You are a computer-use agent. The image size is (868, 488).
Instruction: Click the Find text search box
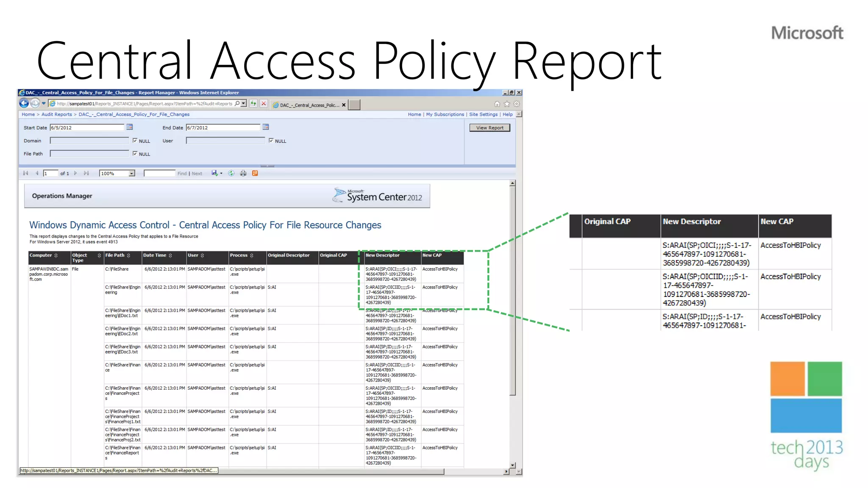point(159,173)
